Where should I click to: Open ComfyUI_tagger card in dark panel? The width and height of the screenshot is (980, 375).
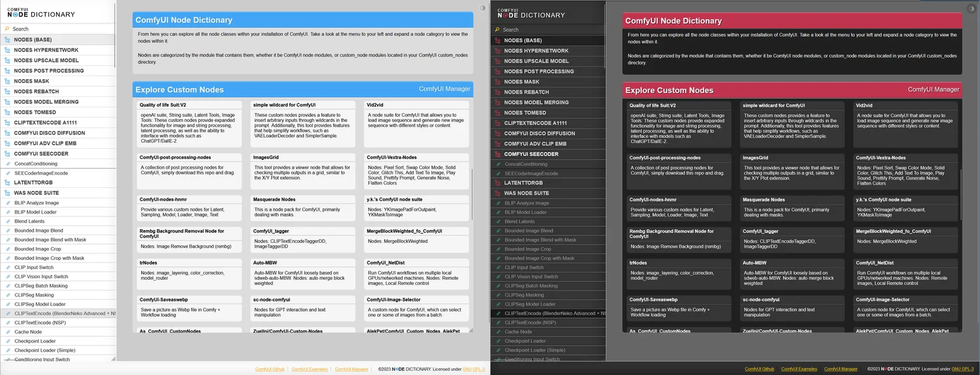(x=793, y=239)
